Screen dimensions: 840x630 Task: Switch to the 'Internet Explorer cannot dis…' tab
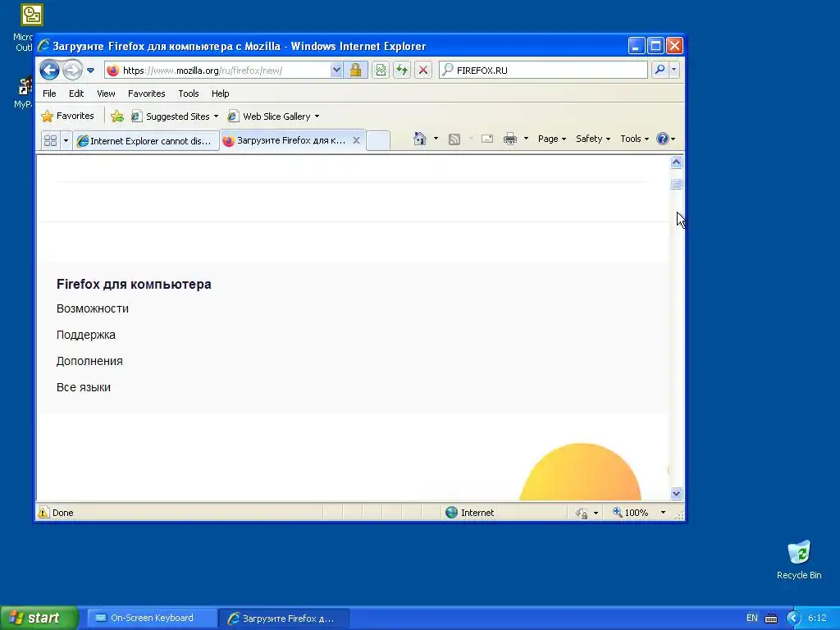tap(146, 141)
